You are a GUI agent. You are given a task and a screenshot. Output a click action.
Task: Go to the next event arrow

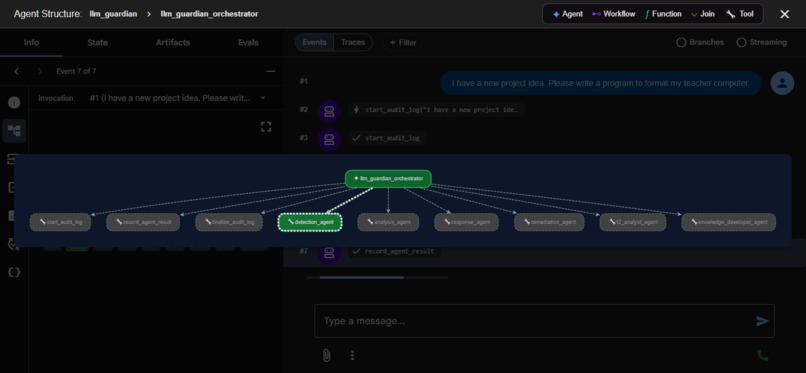[40, 71]
